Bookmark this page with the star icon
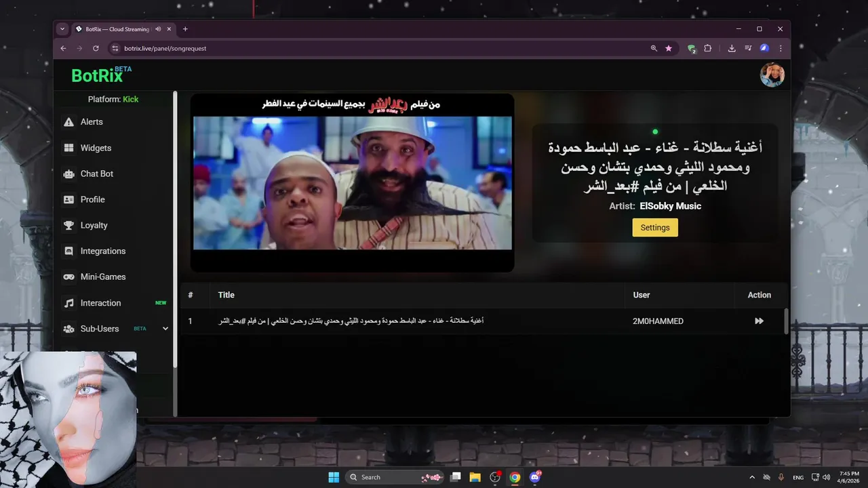868x488 pixels. tap(669, 48)
